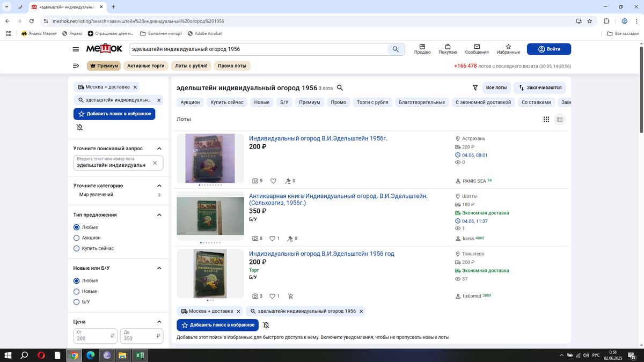Open Мир увлечений category
This screenshot has height=362, width=644.
point(96,195)
